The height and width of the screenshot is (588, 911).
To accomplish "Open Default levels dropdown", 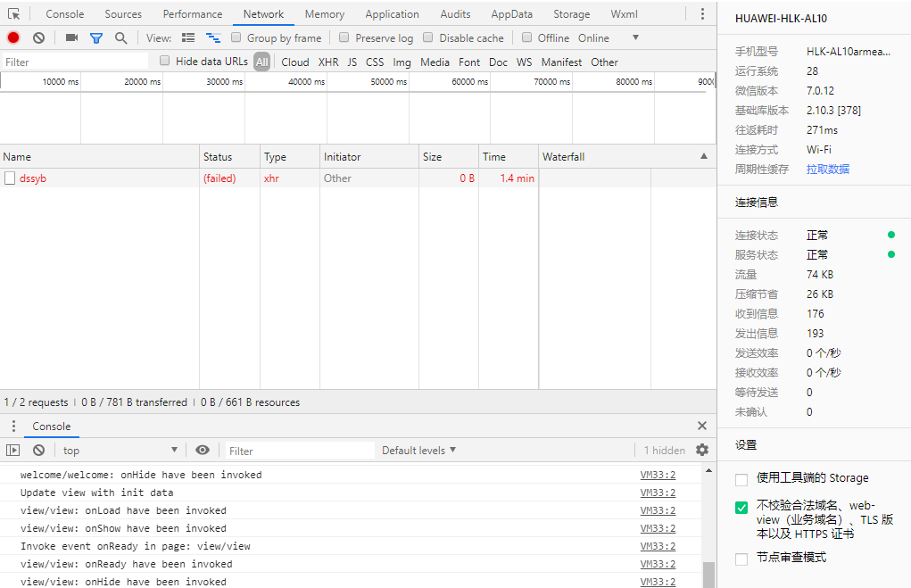I will point(418,451).
